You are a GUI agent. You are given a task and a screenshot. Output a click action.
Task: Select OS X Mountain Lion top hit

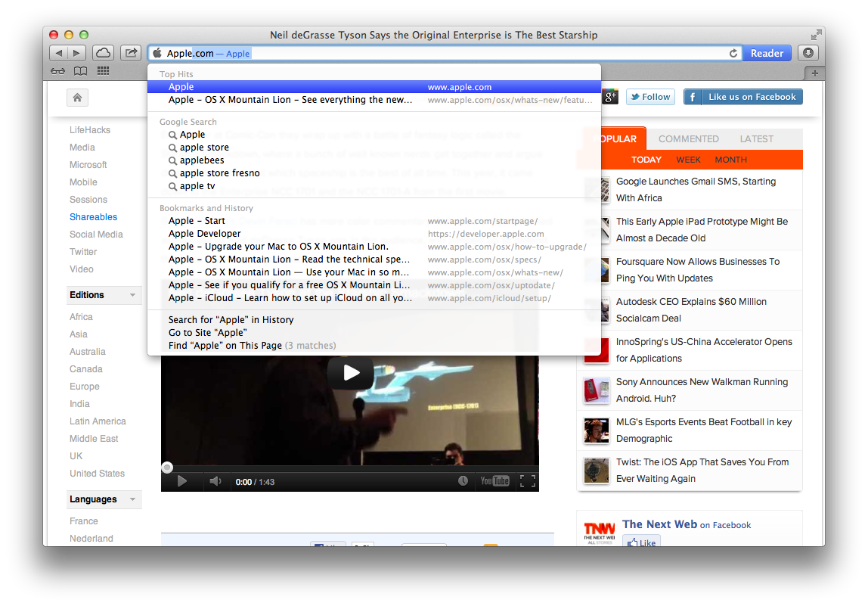click(x=374, y=100)
